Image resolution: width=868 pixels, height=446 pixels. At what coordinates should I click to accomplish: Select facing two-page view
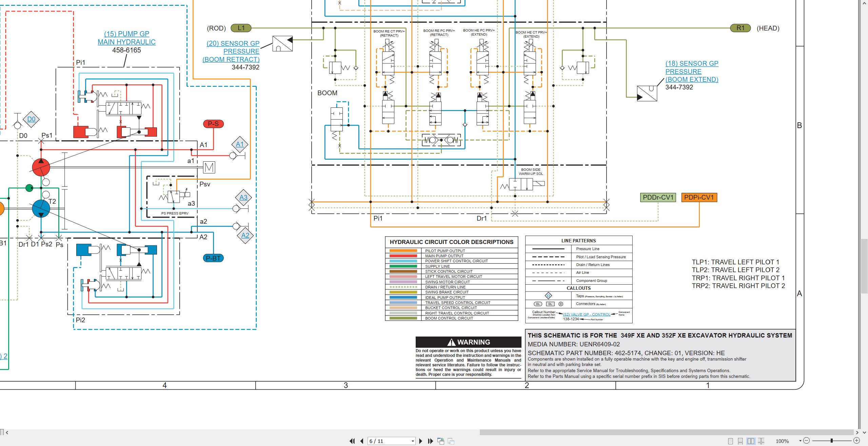(x=751, y=441)
